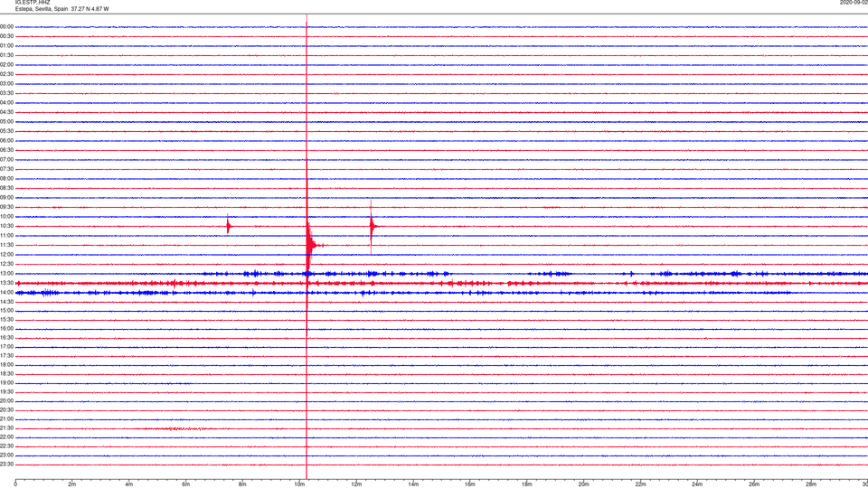Viewport: 868px width, 488px height.
Task: Click the 16m axis tick label
Action: 470,484
